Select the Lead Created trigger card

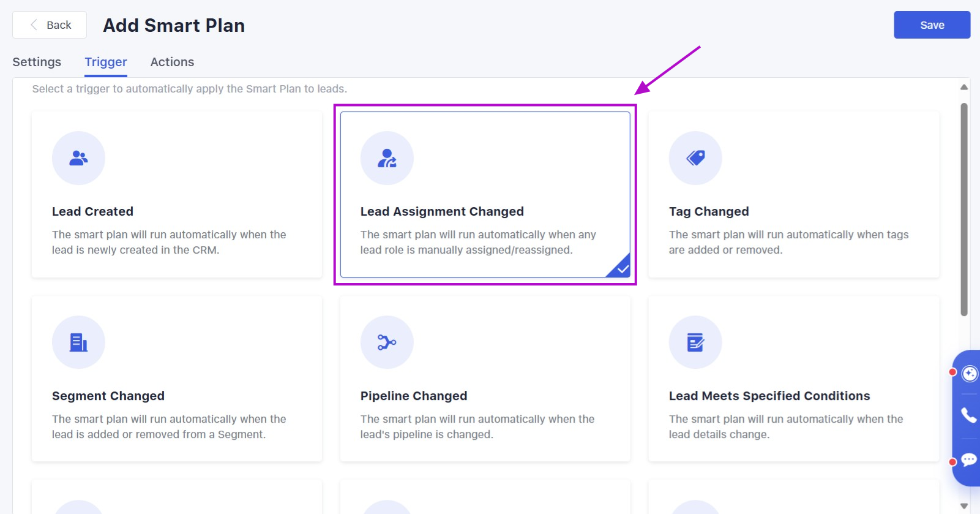[x=176, y=195]
